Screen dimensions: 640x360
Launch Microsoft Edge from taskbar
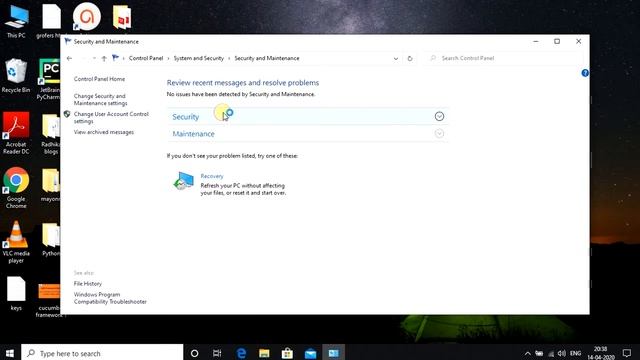pyautogui.click(x=241, y=353)
